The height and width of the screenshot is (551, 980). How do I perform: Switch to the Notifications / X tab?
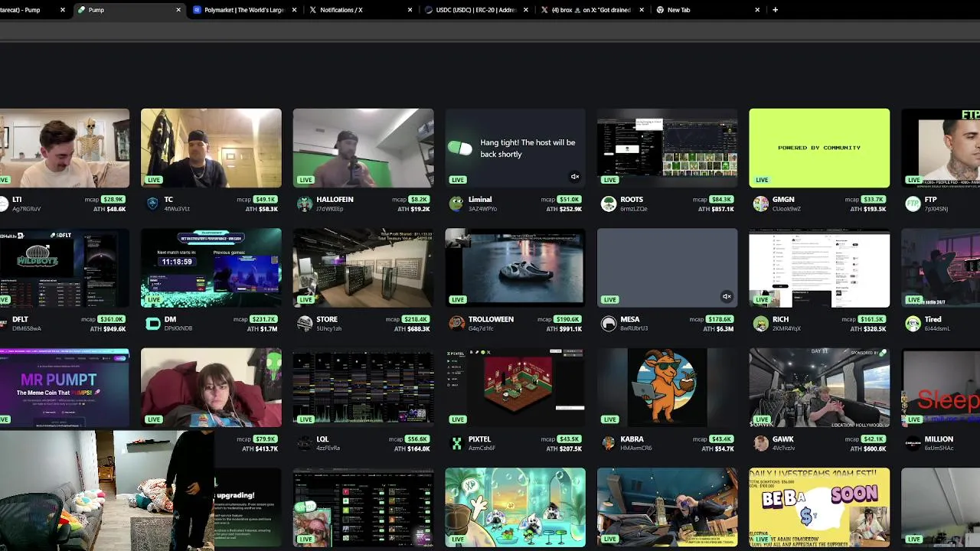click(x=361, y=10)
